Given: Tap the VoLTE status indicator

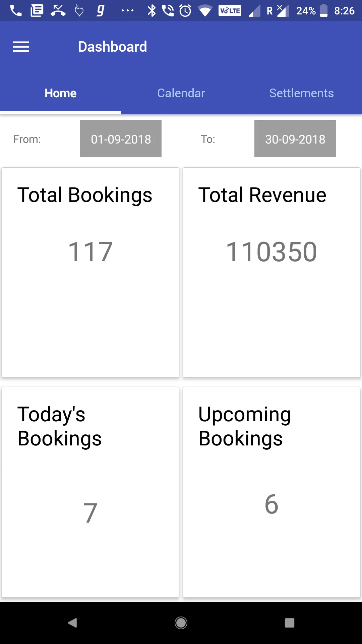Looking at the screenshot, I should [230, 11].
